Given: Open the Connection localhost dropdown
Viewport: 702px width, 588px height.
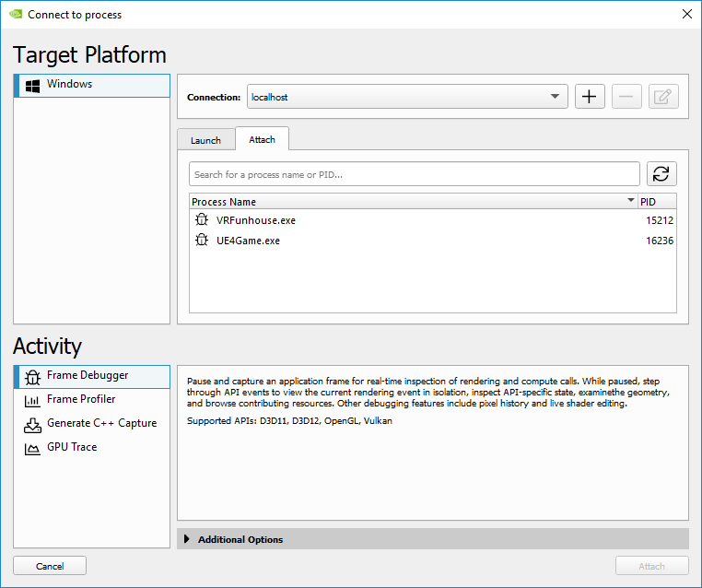Looking at the screenshot, I should (406, 97).
